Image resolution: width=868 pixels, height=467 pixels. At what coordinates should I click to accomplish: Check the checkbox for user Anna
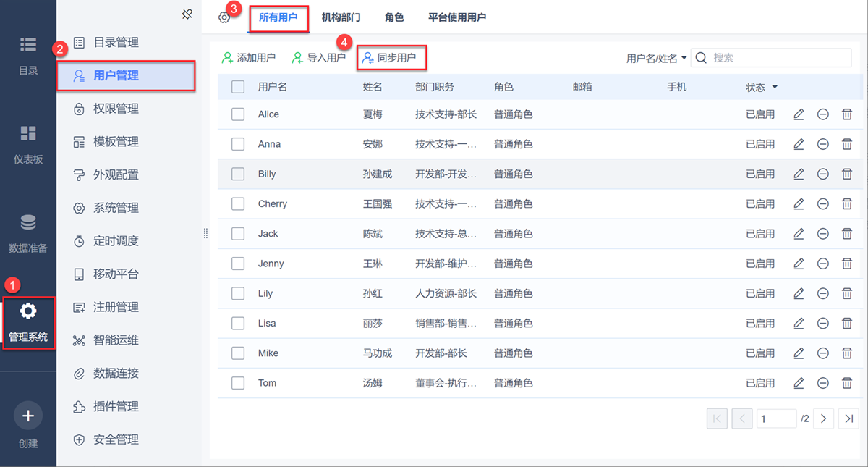tap(238, 144)
